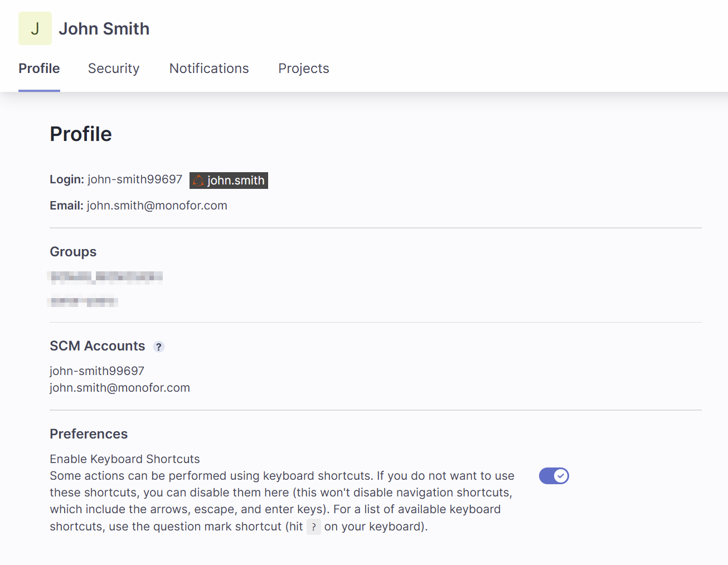Viewport: 728px width, 565px height.
Task: Switch to the Profile tab
Action: [x=39, y=69]
